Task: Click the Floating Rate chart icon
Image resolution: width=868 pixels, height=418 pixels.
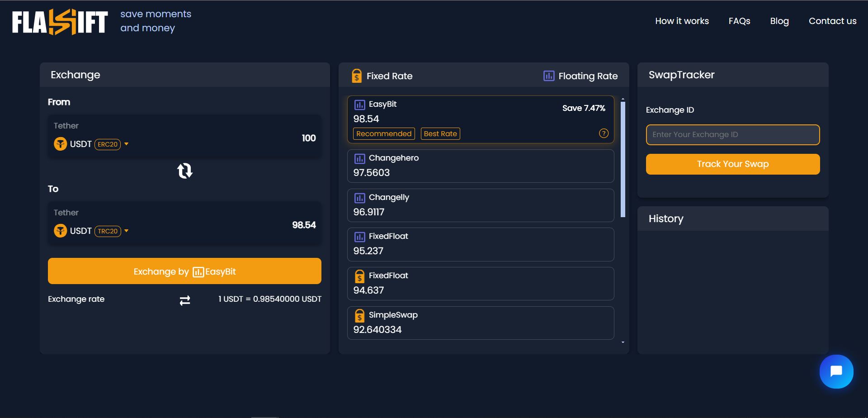Action: click(549, 76)
